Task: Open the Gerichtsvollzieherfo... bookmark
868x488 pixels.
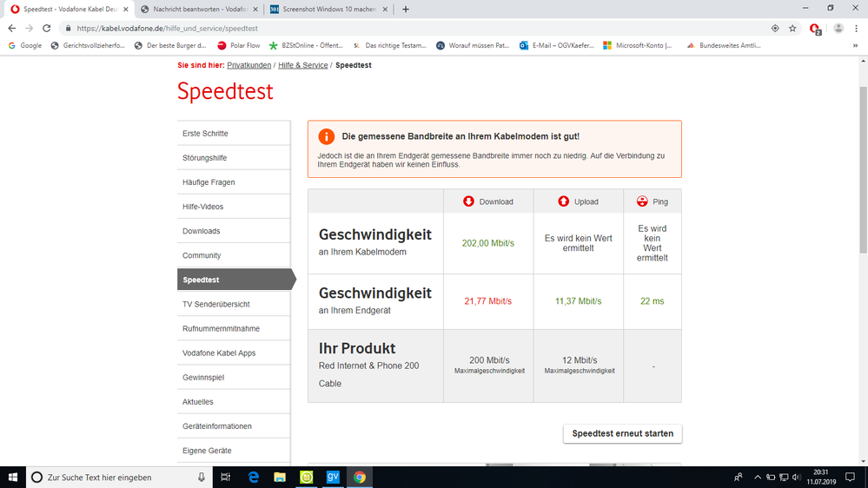Action: (88, 45)
